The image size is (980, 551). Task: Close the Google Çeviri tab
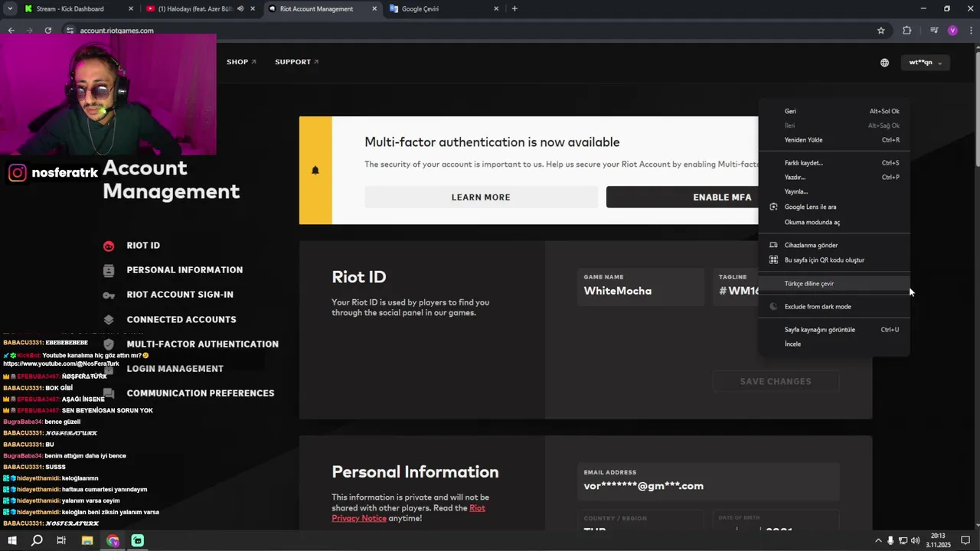(x=496, y=9)
